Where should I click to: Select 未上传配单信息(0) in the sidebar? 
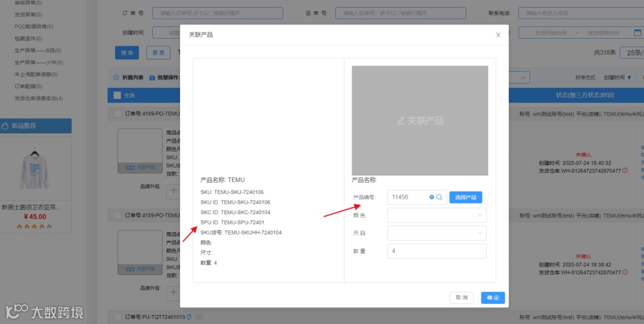pyautogui.click(x=36, y=75)
